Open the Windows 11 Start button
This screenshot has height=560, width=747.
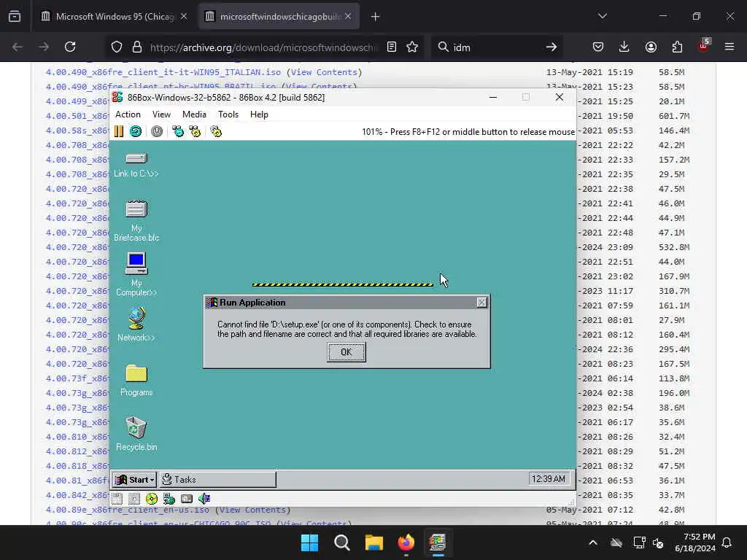tap(309, 542)
